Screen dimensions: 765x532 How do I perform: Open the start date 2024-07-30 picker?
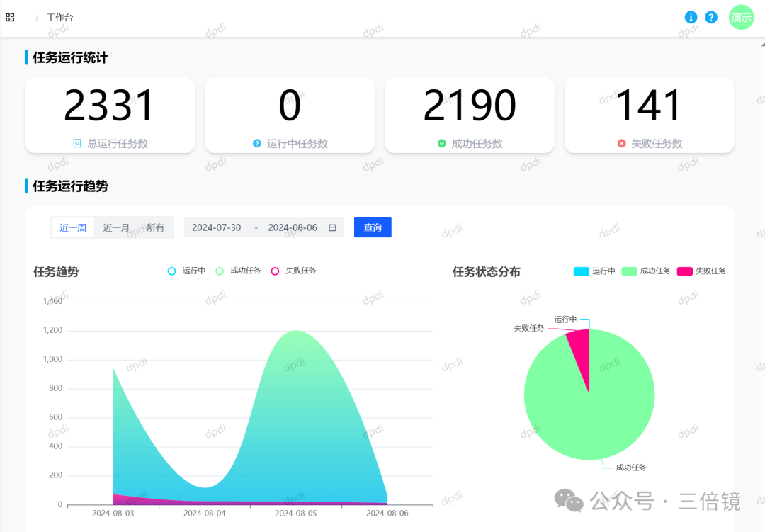[216, 227]
